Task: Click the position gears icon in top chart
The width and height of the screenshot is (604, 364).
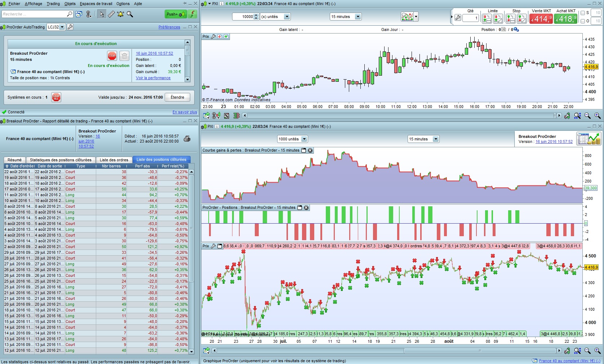Action: point(516,30)
